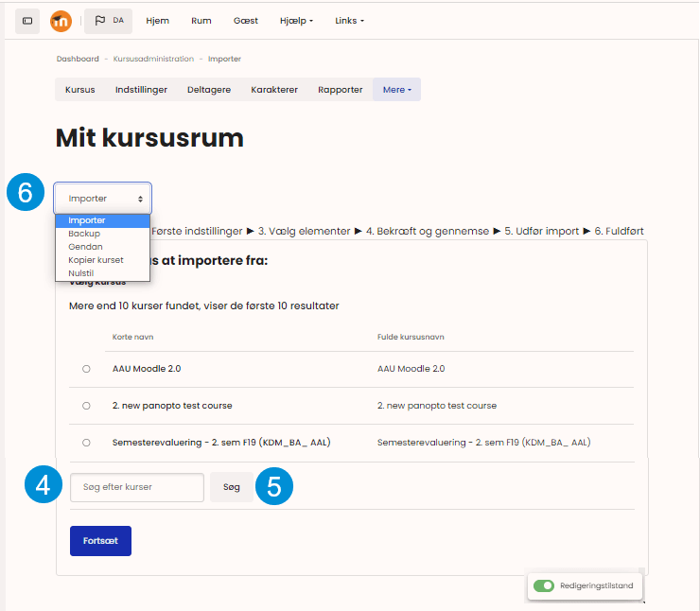The height and width of the screenshot is (611, 700).
Task: Toggle the Redigeringstilstand edit mode switch
Action: point(543,586)
